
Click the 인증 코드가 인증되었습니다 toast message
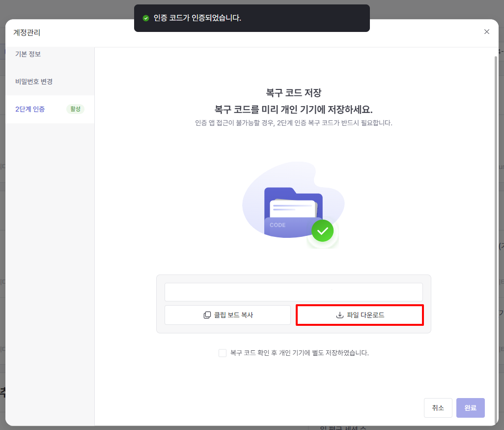(197, 18)
